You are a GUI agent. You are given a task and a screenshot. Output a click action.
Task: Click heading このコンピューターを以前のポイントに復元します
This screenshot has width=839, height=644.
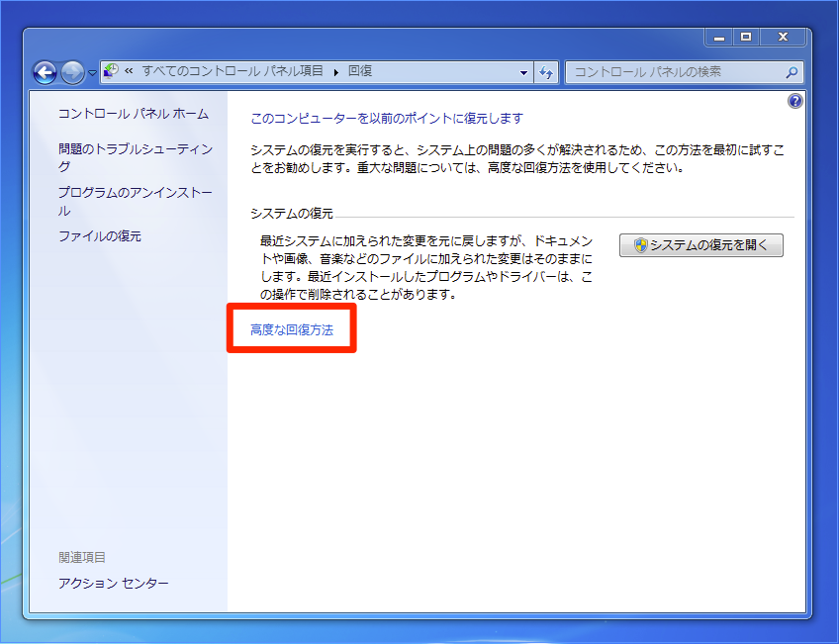tap(387, 118)
